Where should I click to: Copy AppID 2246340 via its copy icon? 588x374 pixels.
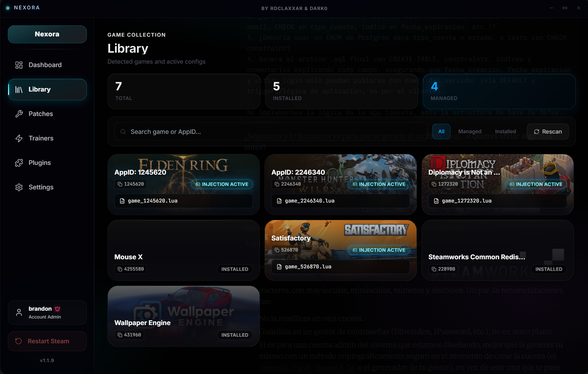coord(277,184)
